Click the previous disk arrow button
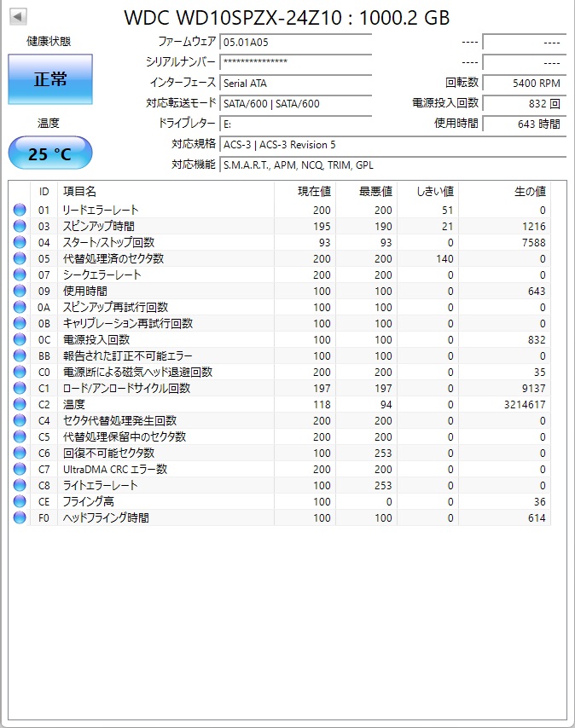The image size is (575, 728). point(18,17)
